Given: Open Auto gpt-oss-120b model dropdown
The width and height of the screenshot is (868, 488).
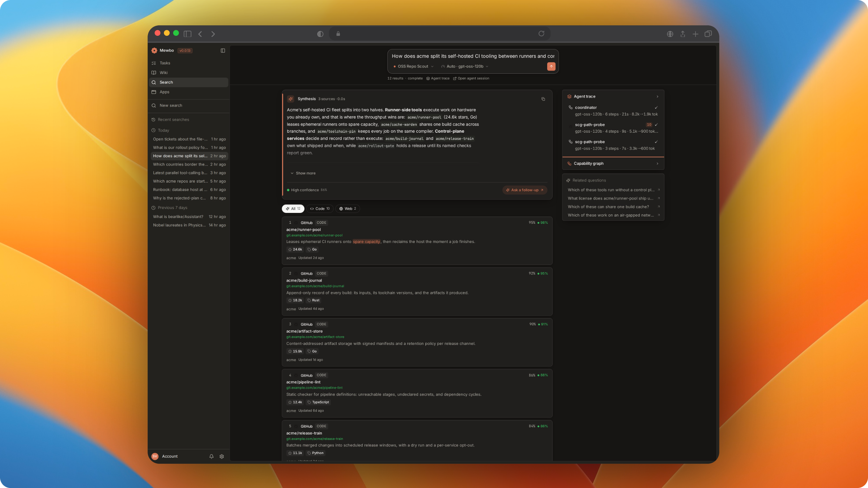Looking at the screenshot, I should [465, 67].
